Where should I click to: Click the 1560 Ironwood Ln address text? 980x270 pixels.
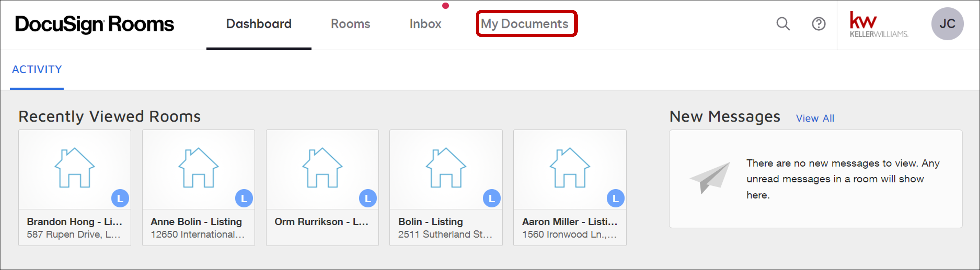click(569, 235)
